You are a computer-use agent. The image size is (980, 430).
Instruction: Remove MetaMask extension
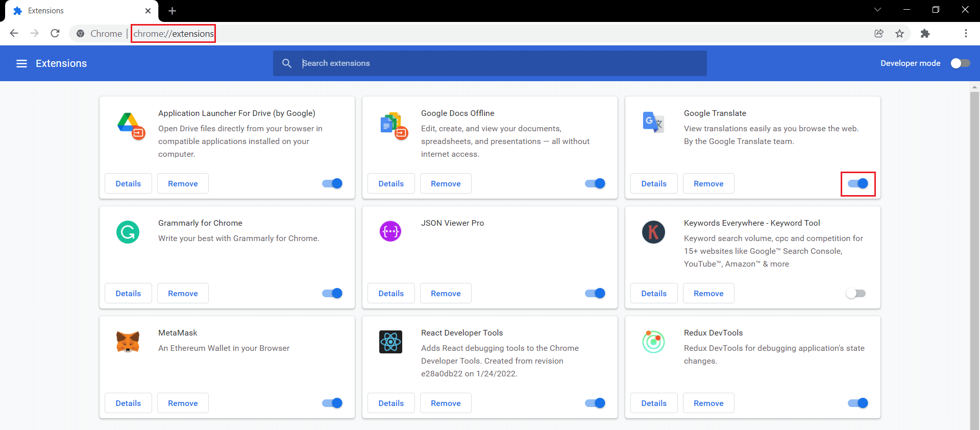point(183,403)
